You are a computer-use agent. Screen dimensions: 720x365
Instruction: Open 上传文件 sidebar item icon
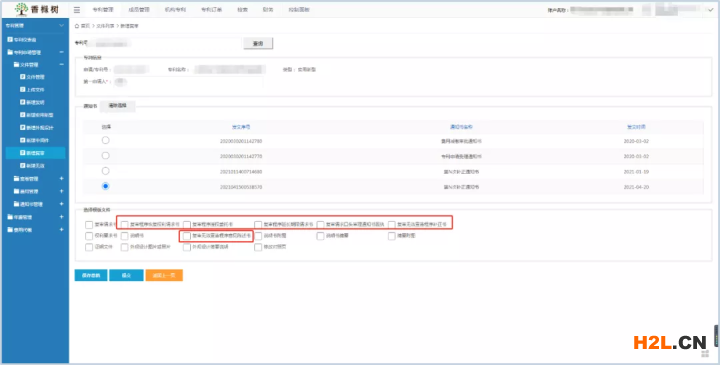tap(22, 90)
